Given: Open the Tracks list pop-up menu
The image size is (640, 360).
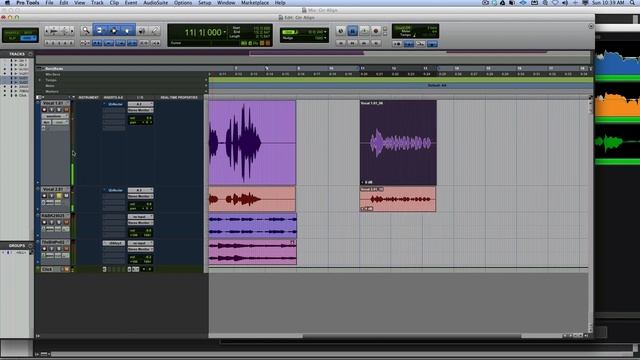Looking at the screenshot, I should click(x=30, y=54).
